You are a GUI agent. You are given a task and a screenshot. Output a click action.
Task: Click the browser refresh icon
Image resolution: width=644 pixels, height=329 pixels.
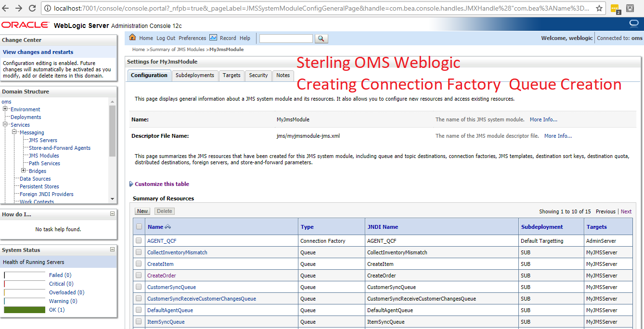click(x=31, y=8)
